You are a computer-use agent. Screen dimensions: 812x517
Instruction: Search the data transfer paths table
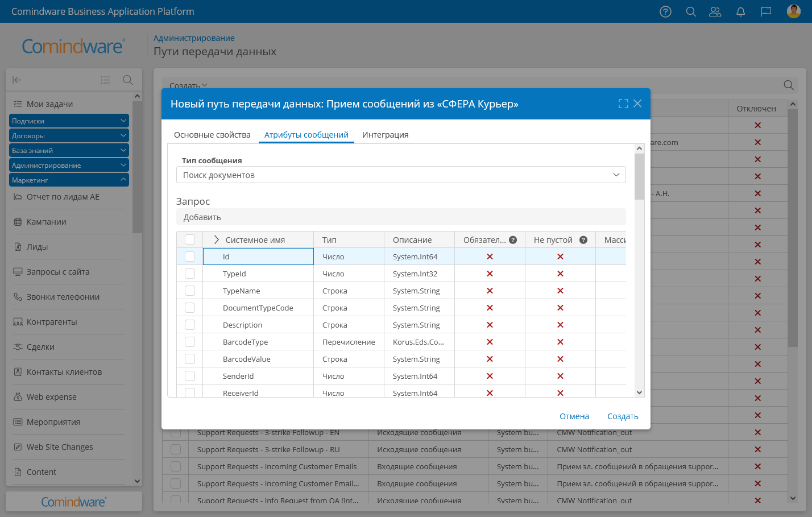click(789, 85)
